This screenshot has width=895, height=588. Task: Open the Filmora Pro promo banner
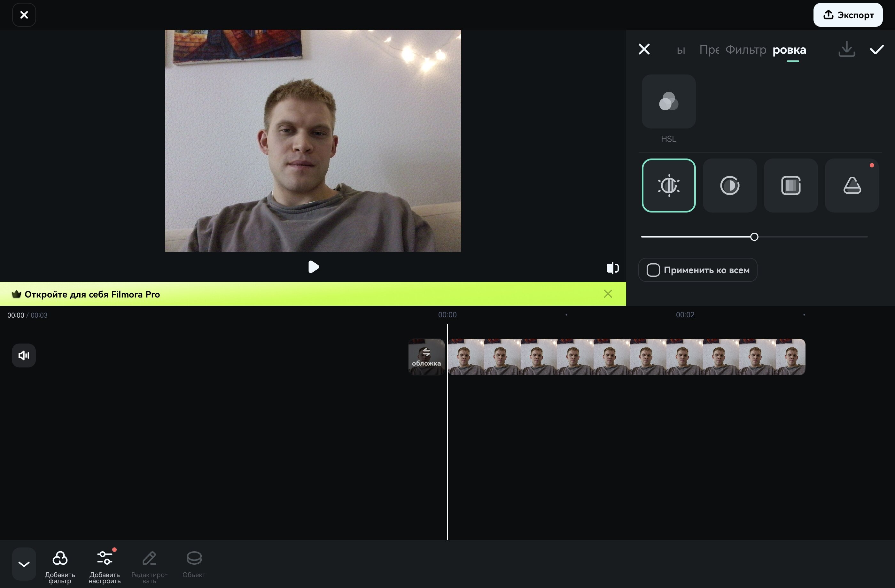[92, 294]
